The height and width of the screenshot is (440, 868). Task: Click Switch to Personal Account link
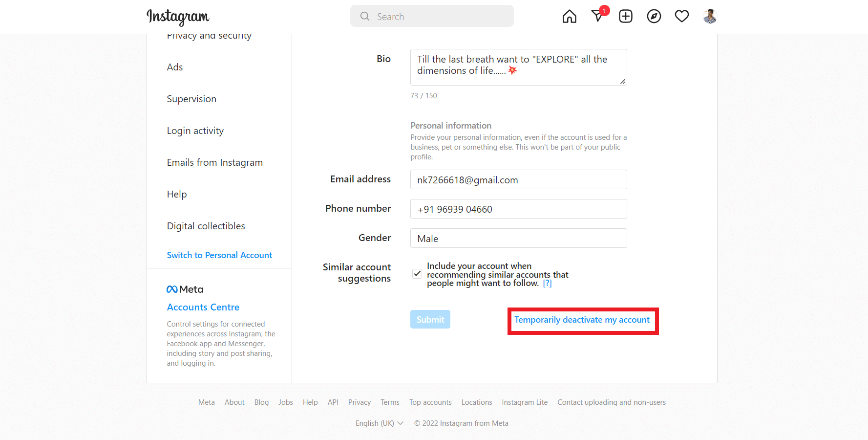[x=219, y=255]
